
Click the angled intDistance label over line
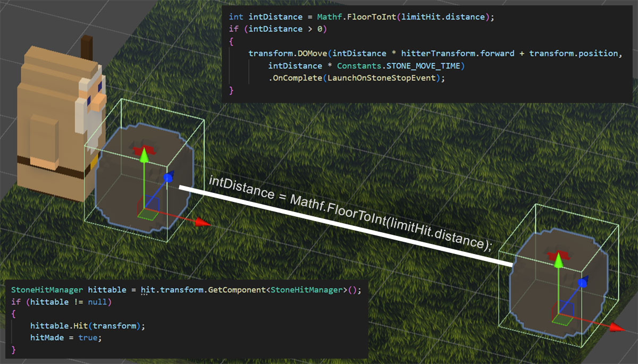pyautogui.click(x=351, y=213)
